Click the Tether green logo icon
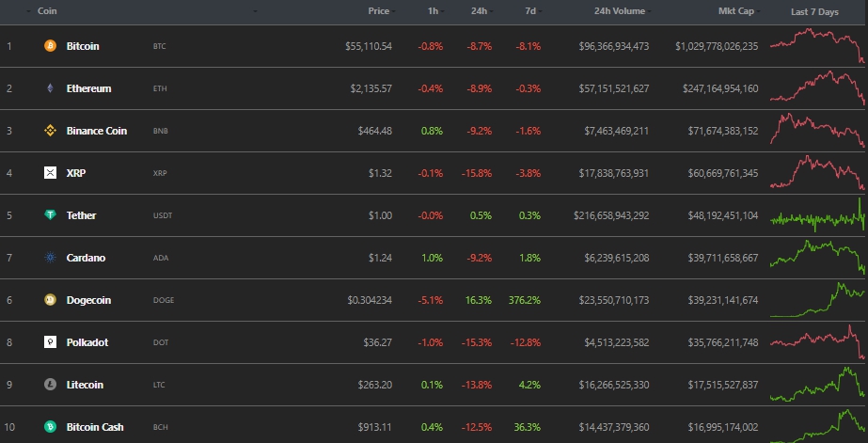 tap(51, 215)
